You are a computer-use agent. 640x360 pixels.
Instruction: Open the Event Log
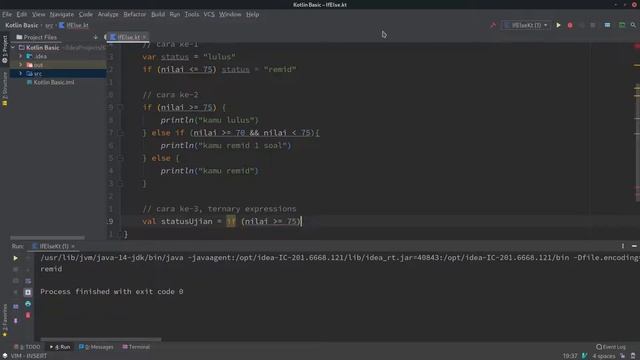(x=611, y=347)
